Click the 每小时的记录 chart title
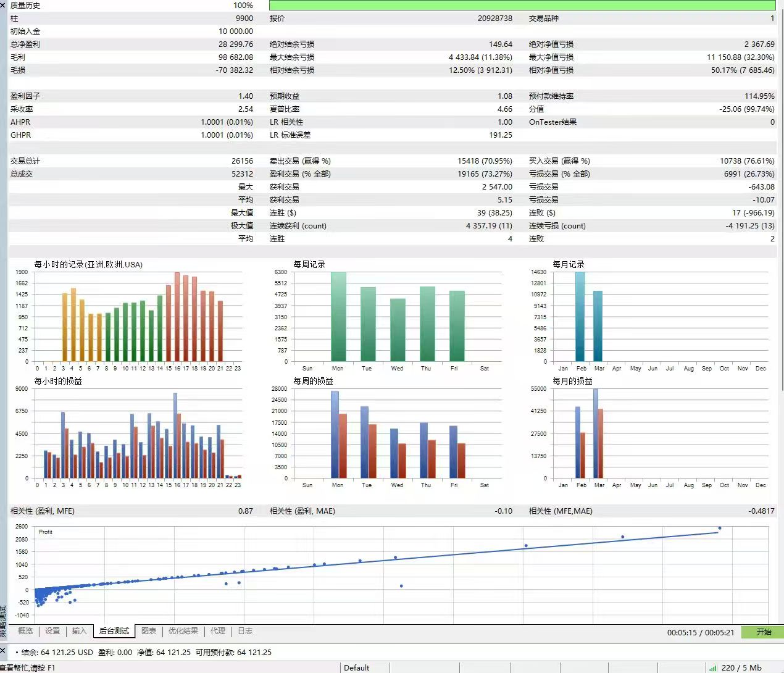Image resolution: width=784 pixels, height=673 pixels. point(88,264)
